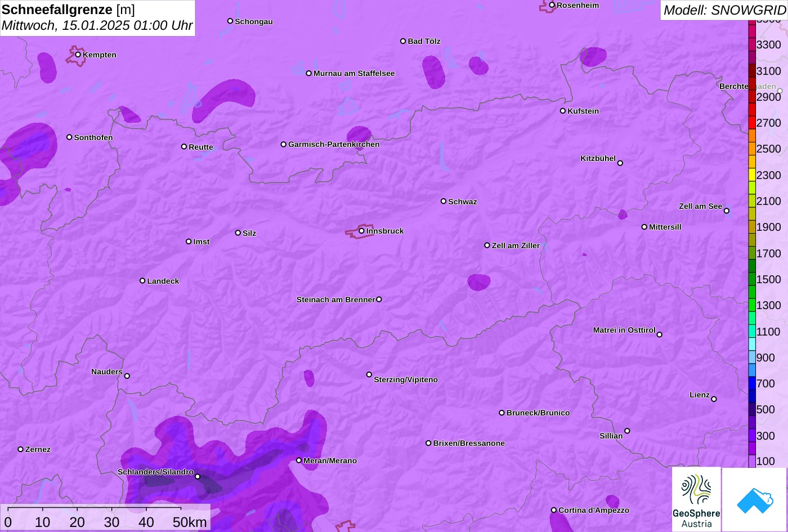Image resolution: width=788 pixels, height=532 pixels.
Task: Click the Silz location dot
Action: tap(238, 233)
